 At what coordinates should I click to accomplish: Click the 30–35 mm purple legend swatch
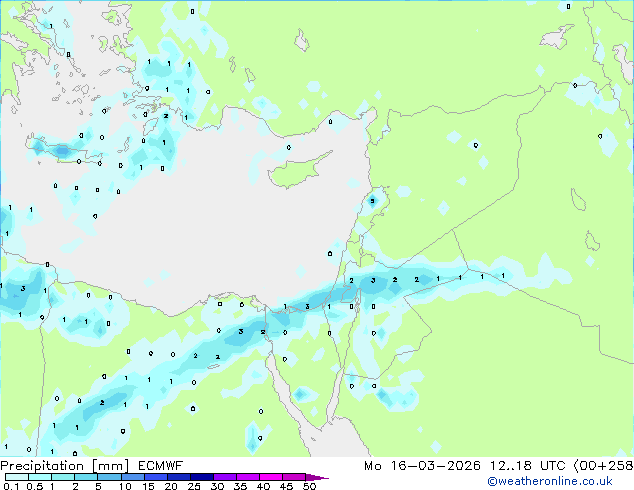[x=224, y=477]
